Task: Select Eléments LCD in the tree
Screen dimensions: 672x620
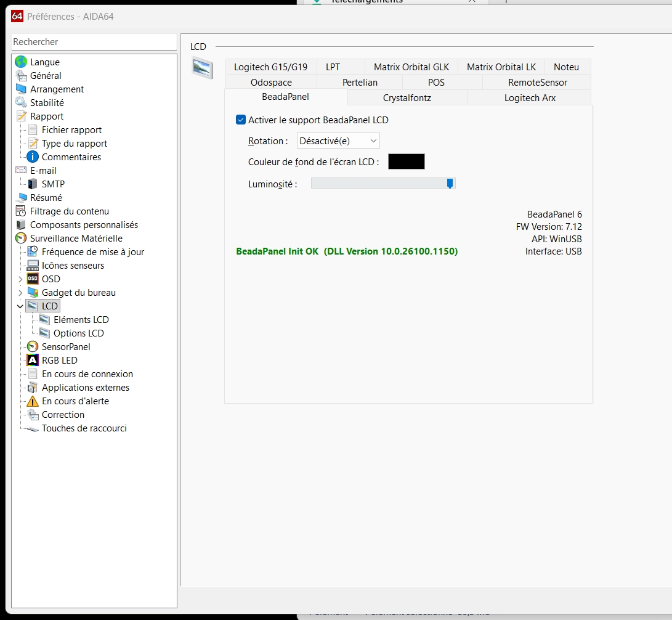Action: pos(81,319)
